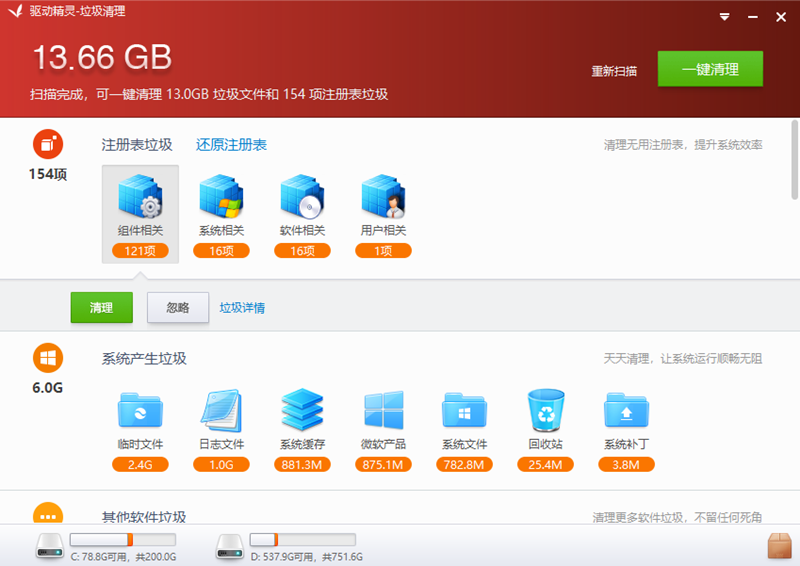800x566 pixels.
Task: Click the 软件相关 registry icon
Action: (x=302, y=197)
